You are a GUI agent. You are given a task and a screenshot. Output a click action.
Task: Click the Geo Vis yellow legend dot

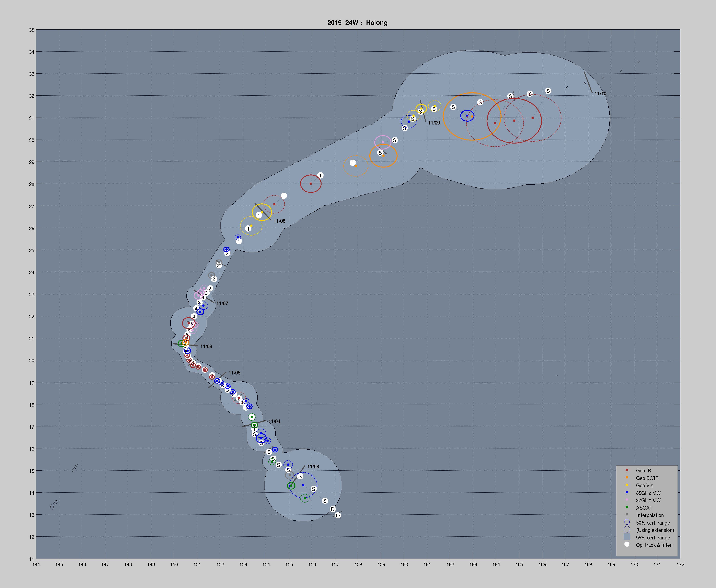(x=627, y=485)
